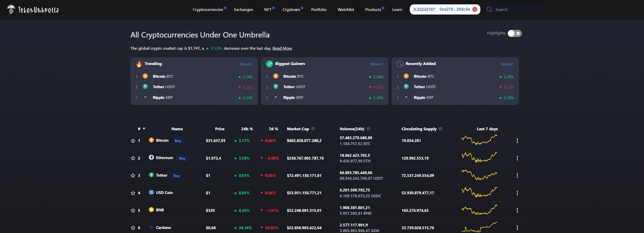Star BNB for the watchlist

pos(133,210)
